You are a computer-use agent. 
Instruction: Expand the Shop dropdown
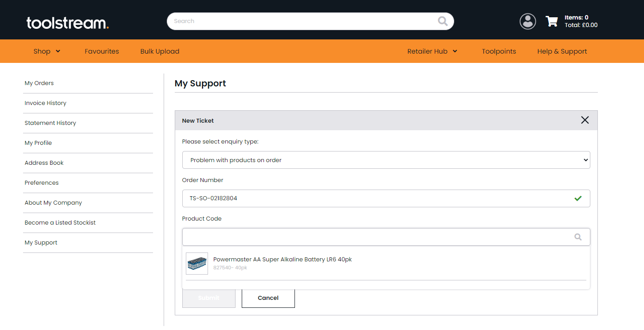[47, 51]
